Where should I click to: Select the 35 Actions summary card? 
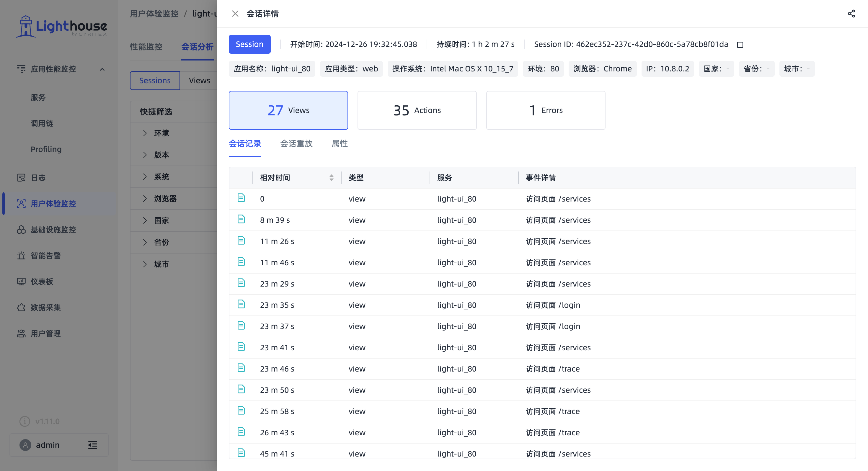point(417,110)
